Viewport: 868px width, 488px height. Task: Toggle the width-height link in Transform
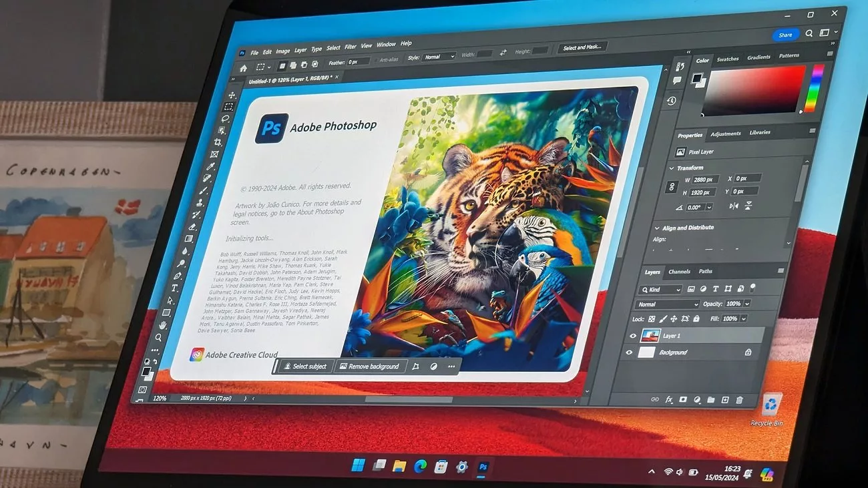pyautogui.click(x=673, y=187)
